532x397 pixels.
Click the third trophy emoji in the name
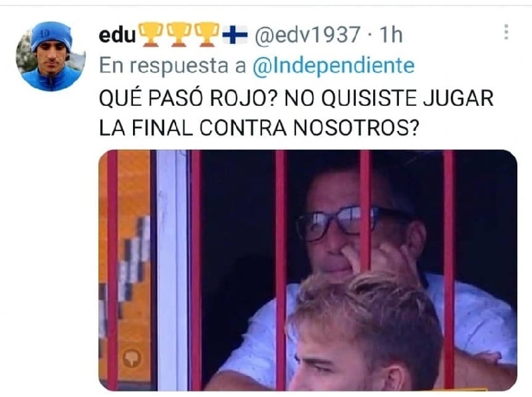click(207, 34)
